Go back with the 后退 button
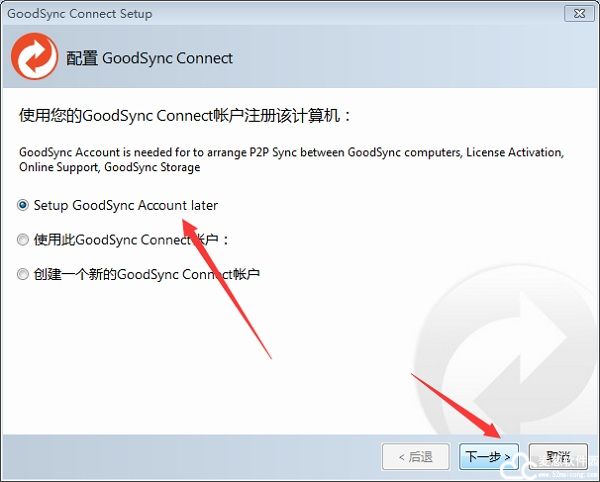 point(416,457)
